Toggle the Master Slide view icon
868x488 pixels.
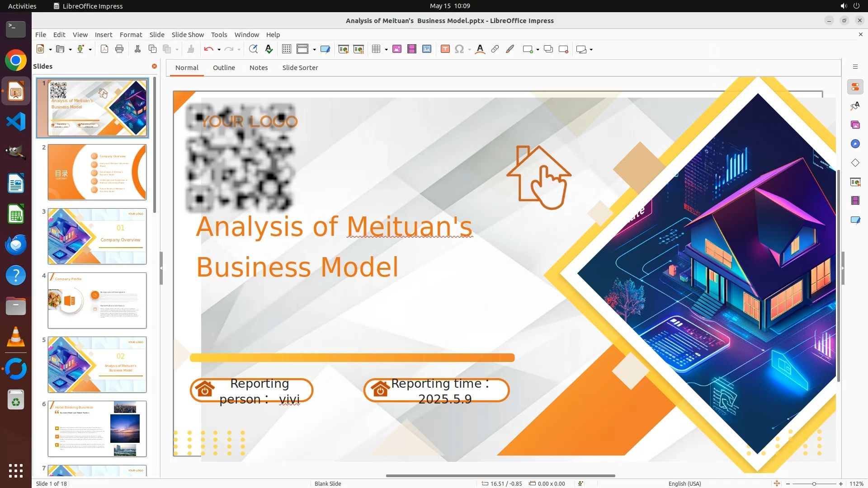[x=325, y=49]
